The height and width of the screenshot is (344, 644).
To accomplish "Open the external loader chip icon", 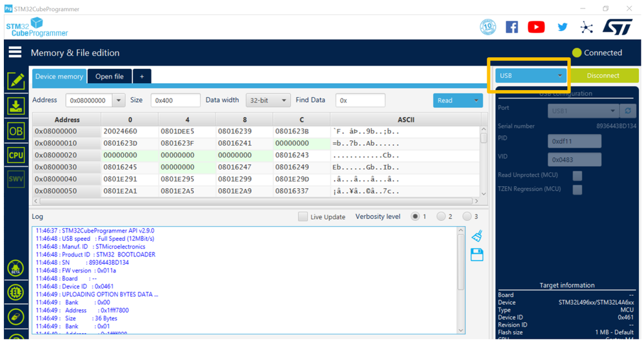I will (x=15, y=292).
